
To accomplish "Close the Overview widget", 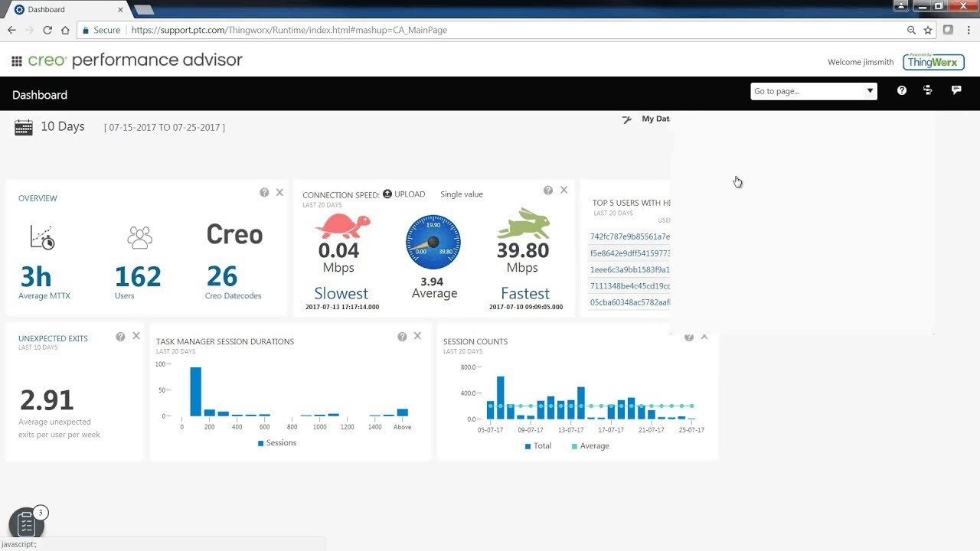I will pos(279,192).
